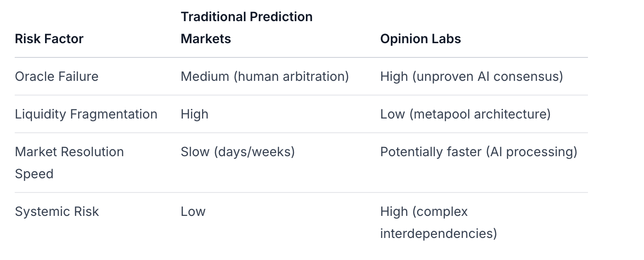Click High in the Liquidity Fragmentation row
Screen dimensions: 644x260
pos(194,114)
